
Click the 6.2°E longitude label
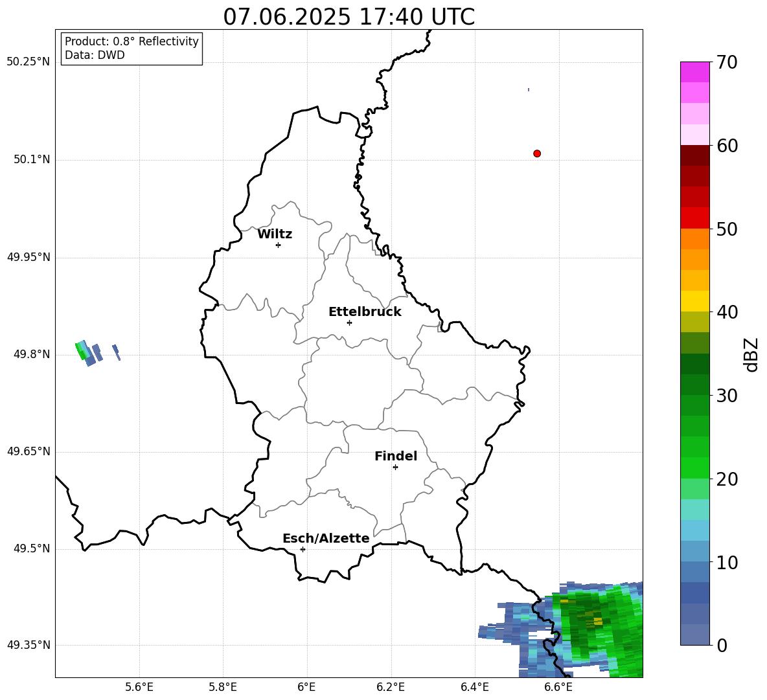tap(391, 687)
